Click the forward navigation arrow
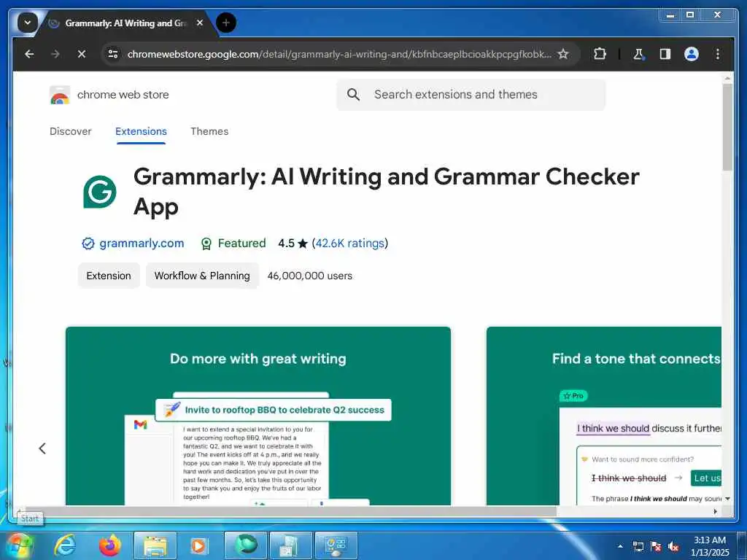The width and height of the screenshot is (747, 560). [55, 54]
